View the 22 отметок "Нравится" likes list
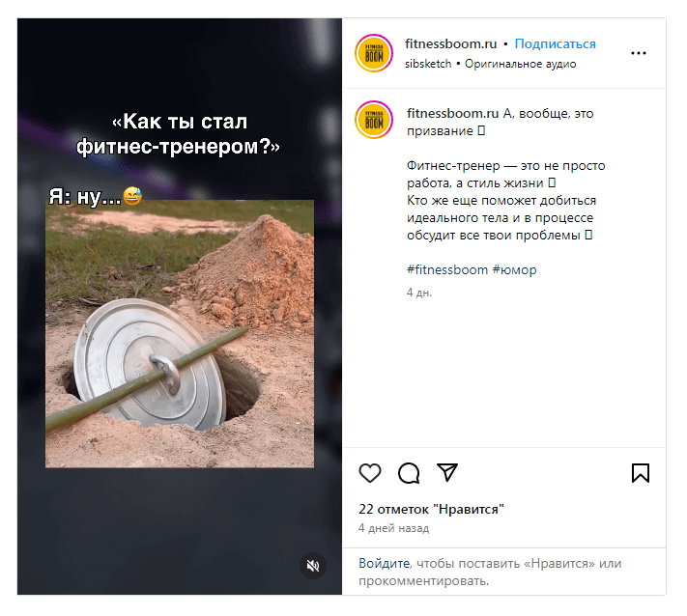This screenshot has height=616, width=687. [x=431, y=509]
